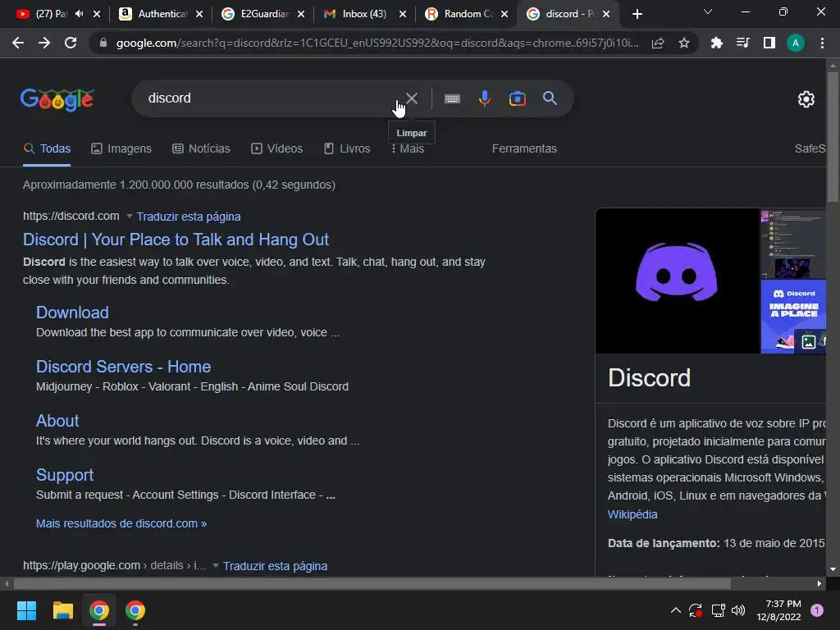This screenshot has height=630, width=840.
Task: Open the Support sitelink
Action: coord(65,475)
